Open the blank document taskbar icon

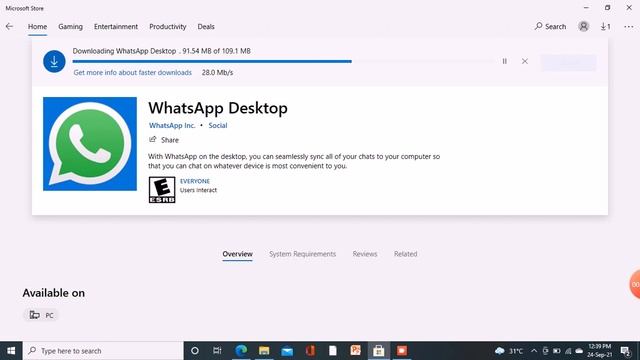point(333,351)
